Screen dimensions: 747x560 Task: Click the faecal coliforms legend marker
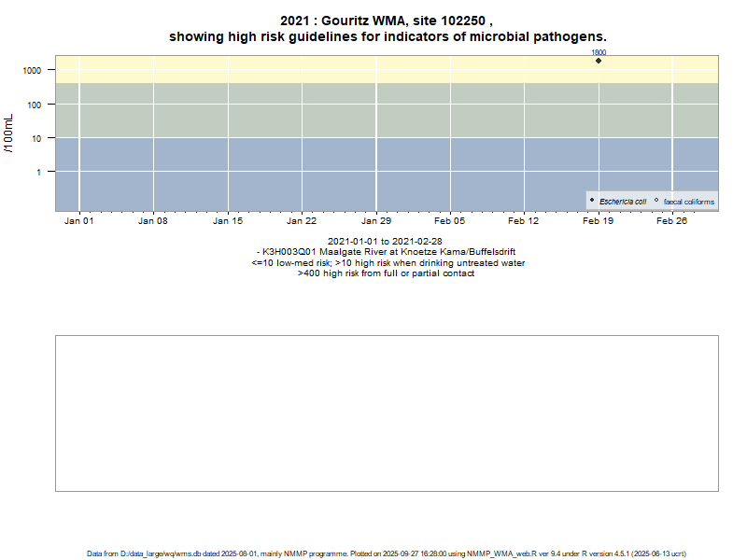pyautogui.click(x=656, y=201)
